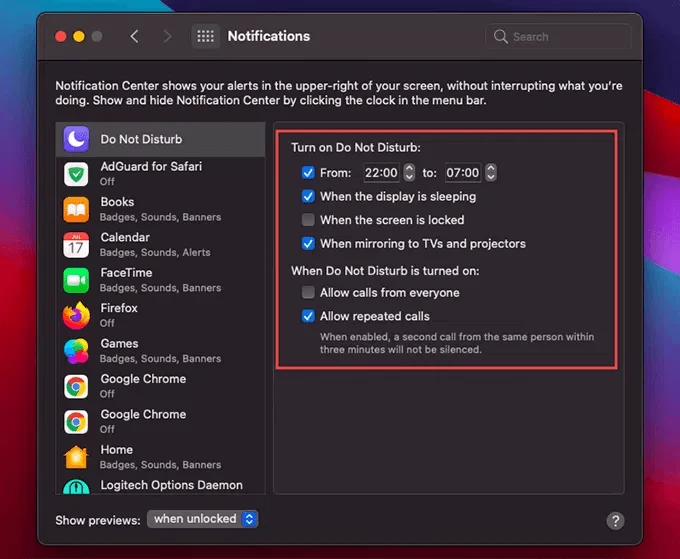Viewport: 680px width, 559px height.
Task: Select Firefox notifications entry
Action: pos(160,316)
